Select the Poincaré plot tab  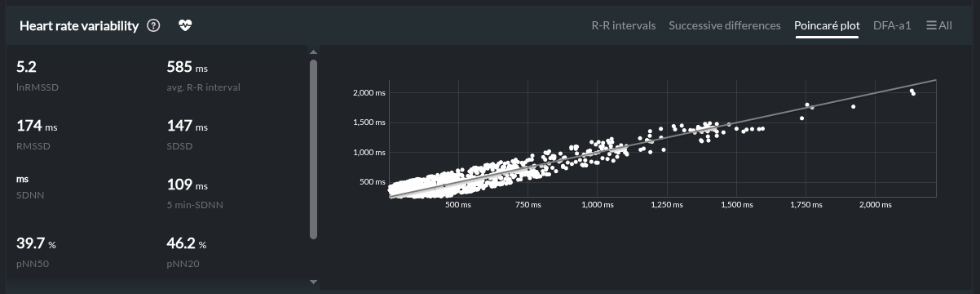point(827,25)
